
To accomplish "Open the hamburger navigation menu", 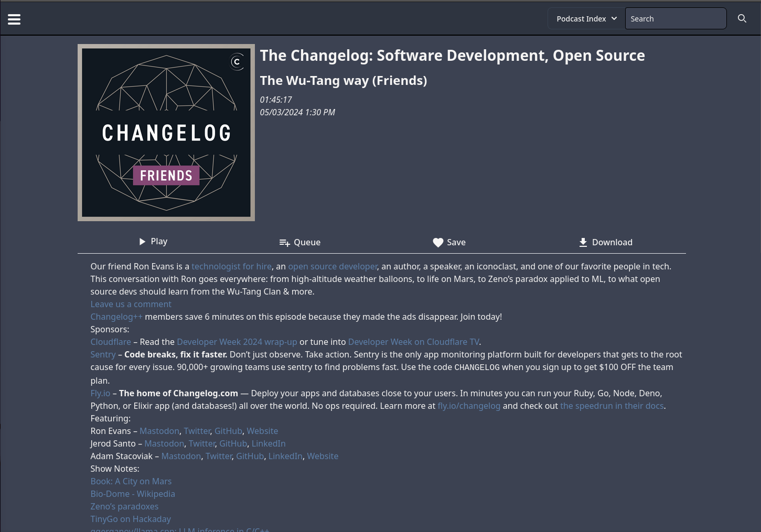I will click(x=14, y=19).
